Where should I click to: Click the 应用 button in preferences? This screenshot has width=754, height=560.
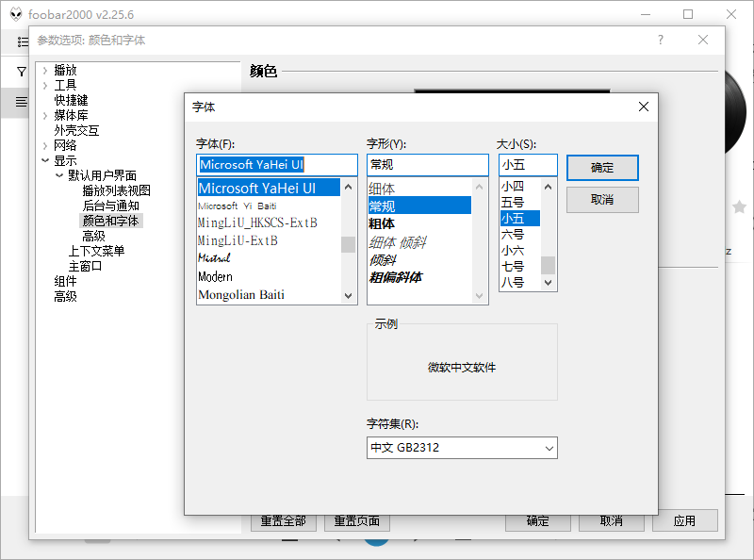[684, 520]
